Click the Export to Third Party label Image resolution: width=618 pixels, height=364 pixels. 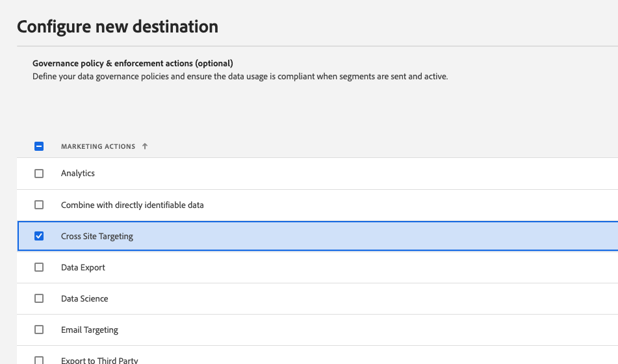coord(99,360)
